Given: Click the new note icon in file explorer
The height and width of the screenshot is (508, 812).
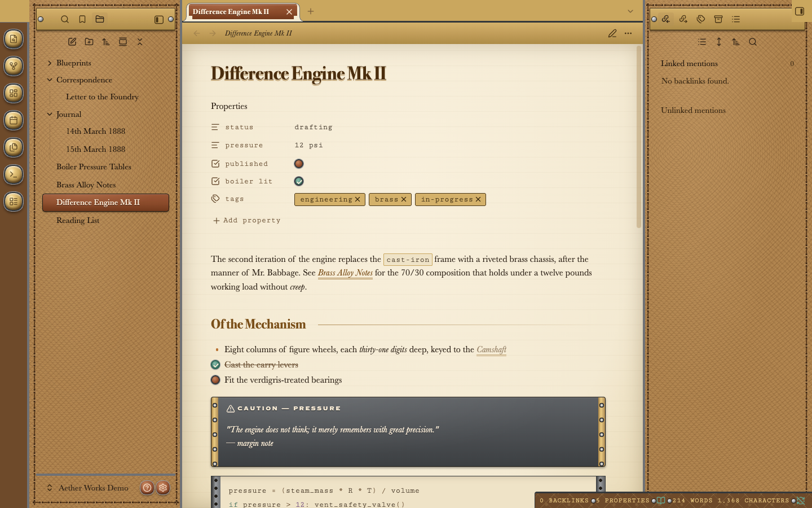Looking at the screenshot, I should 72,42.
